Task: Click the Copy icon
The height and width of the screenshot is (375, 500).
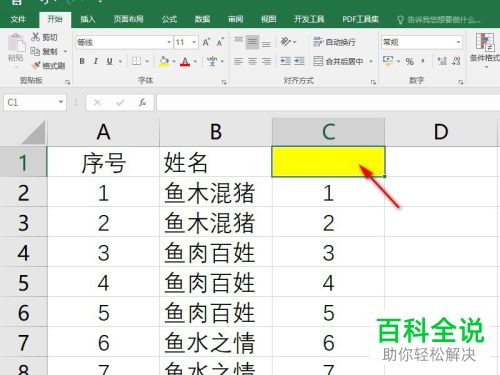Action: tap(35, 51)
